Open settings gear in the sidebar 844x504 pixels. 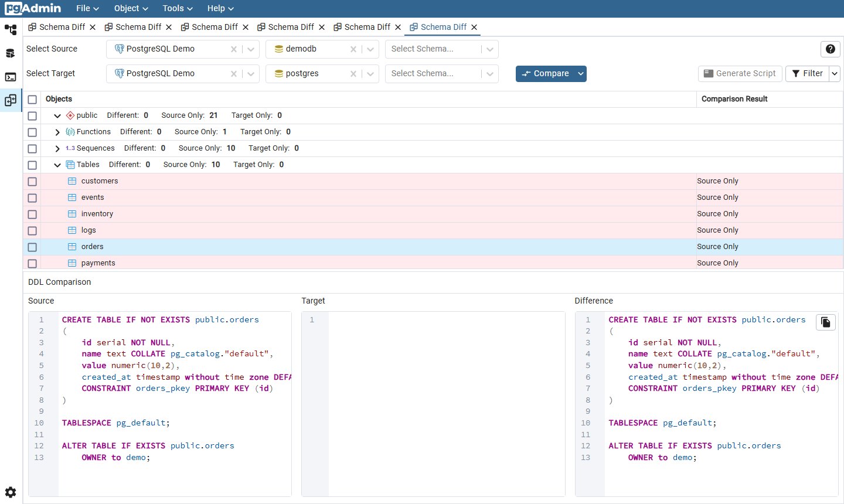tap(11, 492)
